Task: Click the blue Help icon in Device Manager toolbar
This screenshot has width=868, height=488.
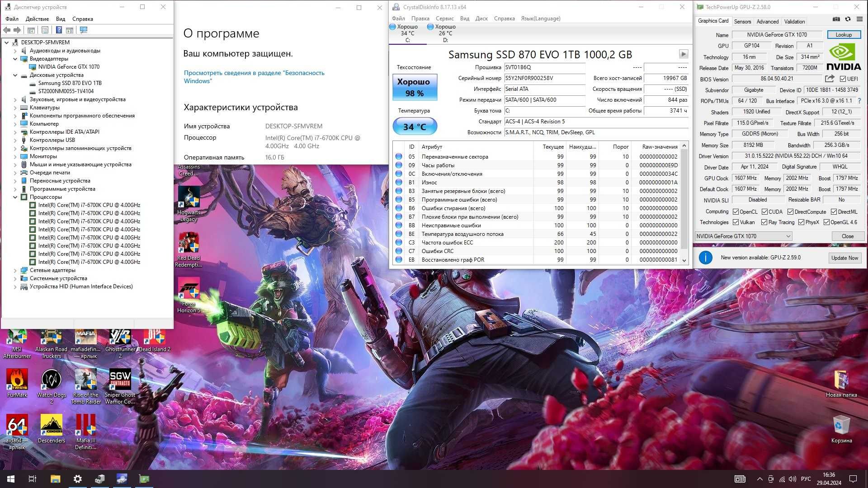Action: tap(59, 30)
